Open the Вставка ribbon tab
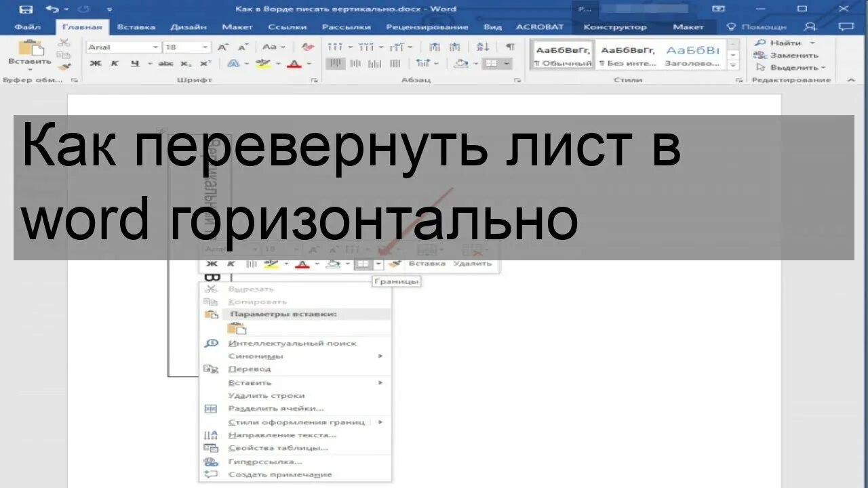 click(136, 27)
